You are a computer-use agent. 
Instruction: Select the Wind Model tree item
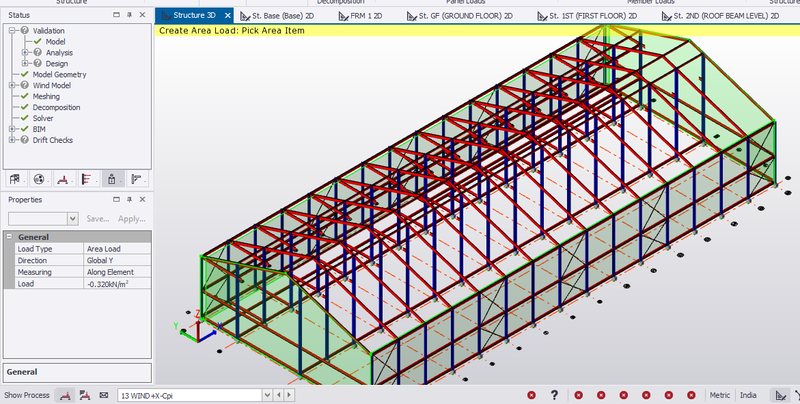pyautogui.click(x=52, y=85)
